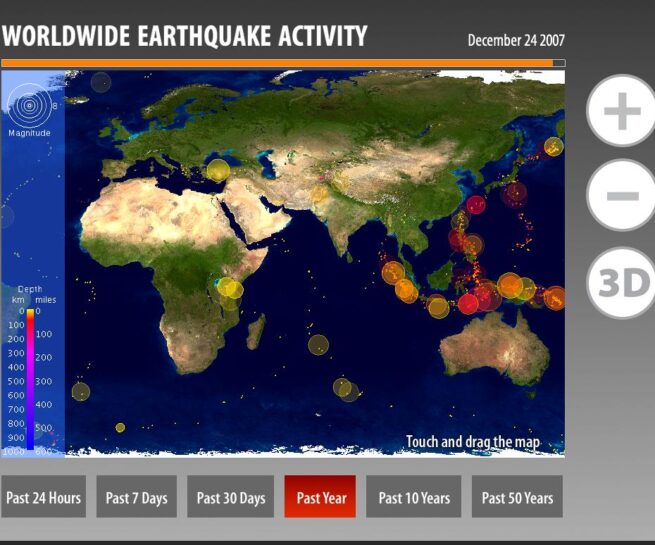Display Past 10 Years of earthquakes

414,498
